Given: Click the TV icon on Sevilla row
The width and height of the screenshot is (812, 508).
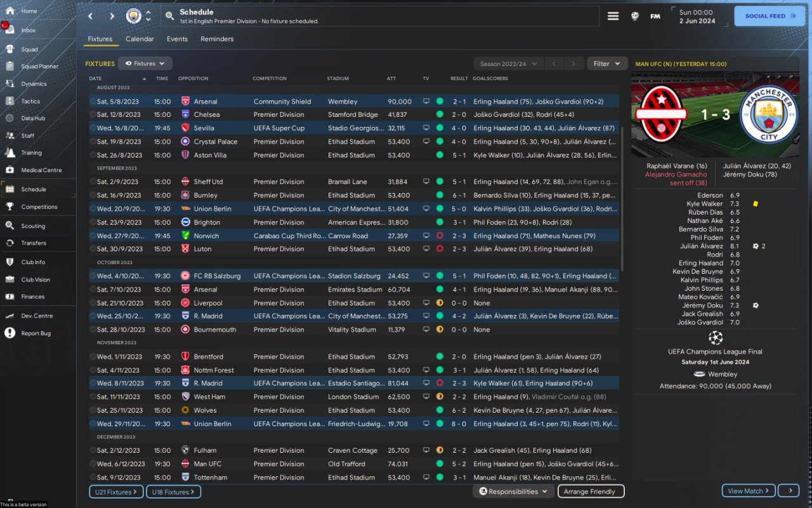Looking at the screenshot, I should coord(426,128).
